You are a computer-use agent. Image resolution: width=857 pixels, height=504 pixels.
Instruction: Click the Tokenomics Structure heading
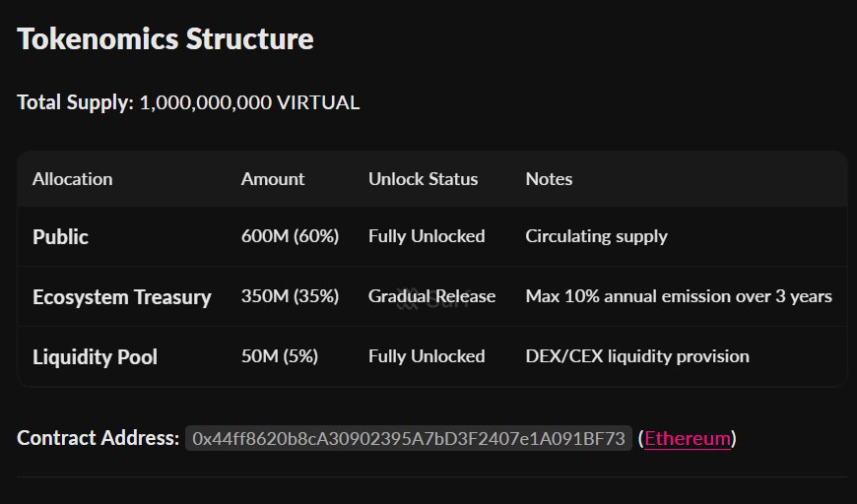click(165, 39)
